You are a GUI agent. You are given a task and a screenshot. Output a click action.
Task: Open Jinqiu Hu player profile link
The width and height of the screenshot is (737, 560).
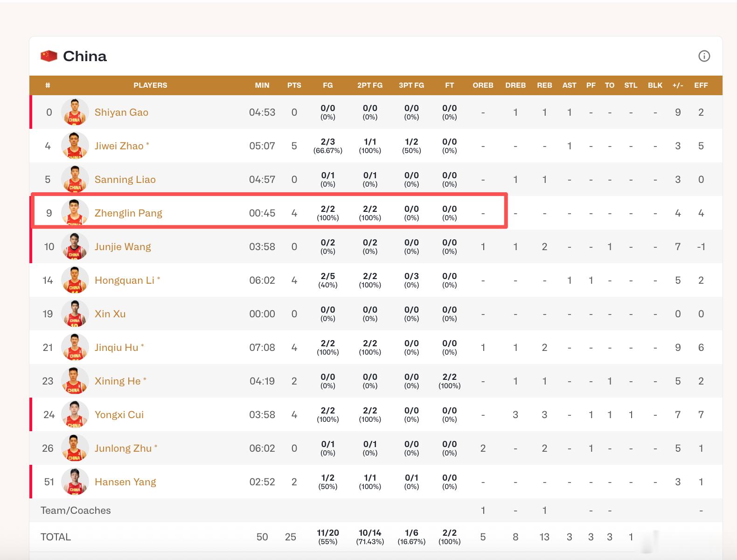click(x=117, y=347)
